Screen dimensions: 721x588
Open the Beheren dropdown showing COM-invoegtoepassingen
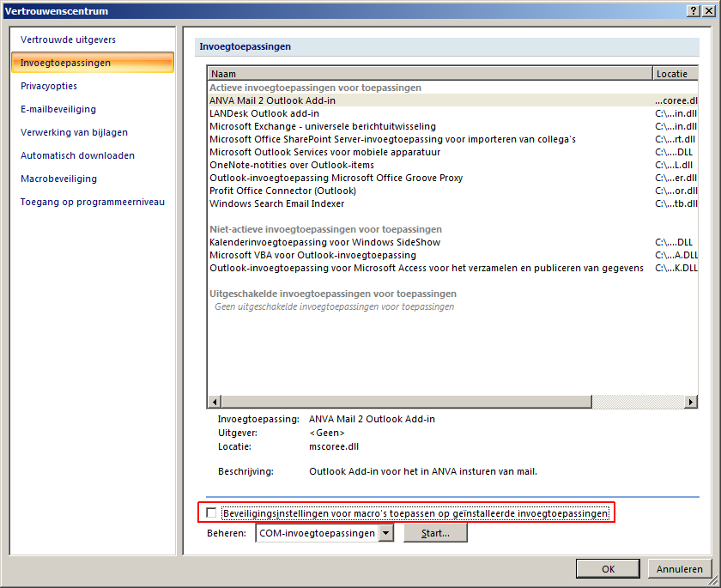pyautogui.click(x=385, y=532)
